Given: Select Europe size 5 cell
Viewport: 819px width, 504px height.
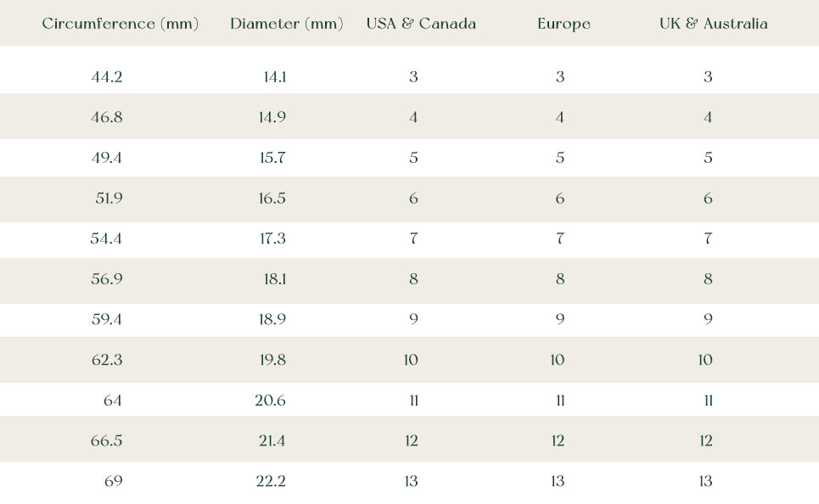Looking at the screenshot, I should (x=560, y=158).
